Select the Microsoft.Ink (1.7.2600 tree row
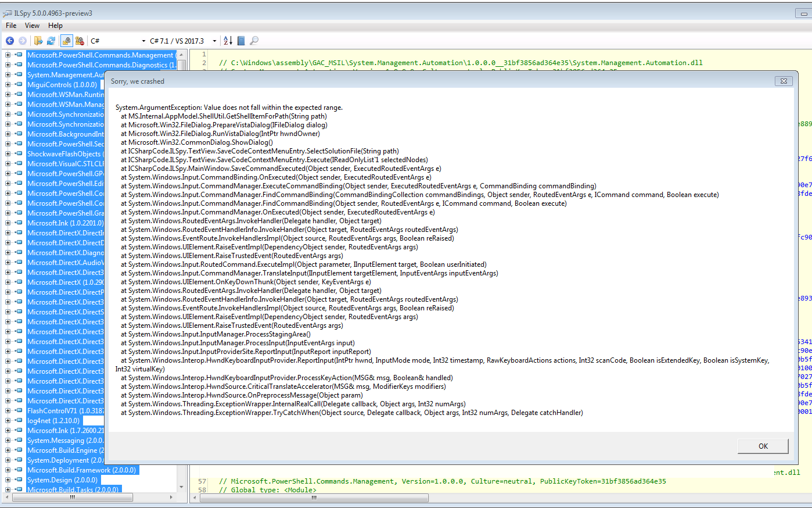 point(65,431)
